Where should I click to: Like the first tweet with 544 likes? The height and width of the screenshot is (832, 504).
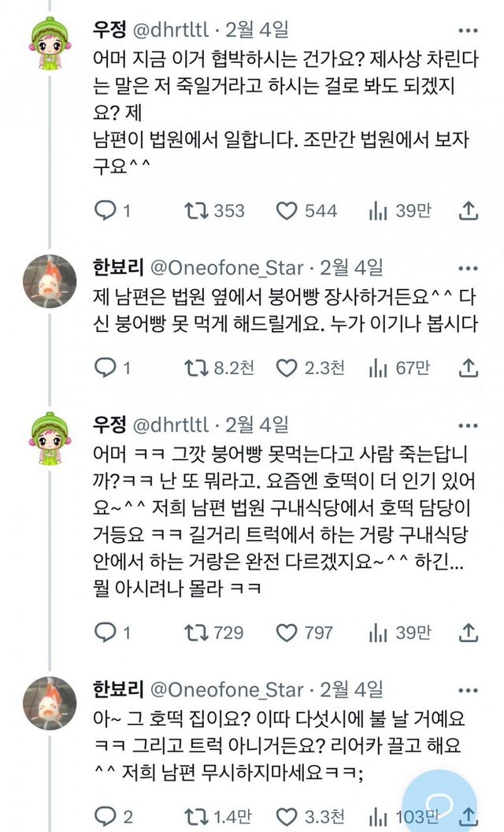[287, 211]
